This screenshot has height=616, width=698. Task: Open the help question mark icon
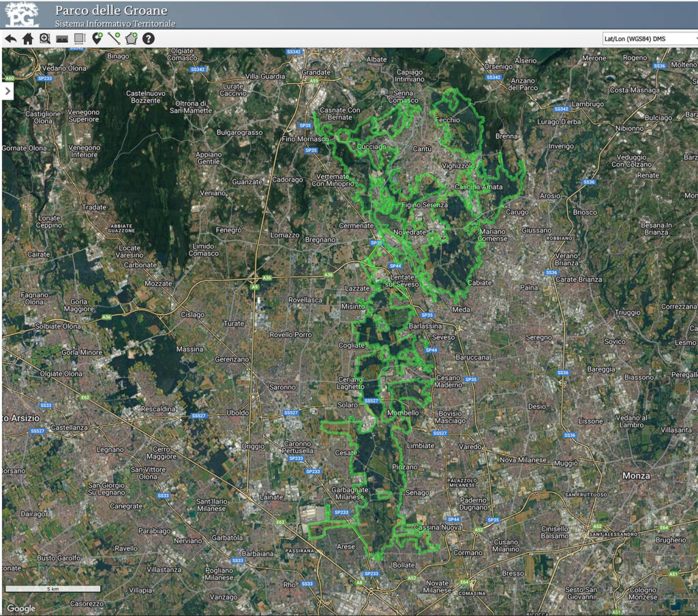[x=149, y=39]
